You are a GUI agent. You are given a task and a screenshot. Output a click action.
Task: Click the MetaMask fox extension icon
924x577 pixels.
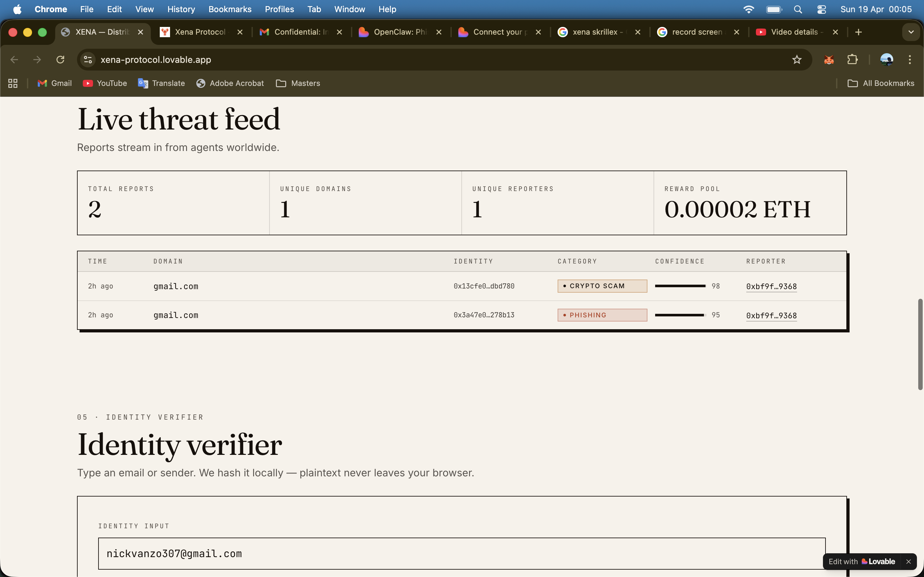point(828,60)
